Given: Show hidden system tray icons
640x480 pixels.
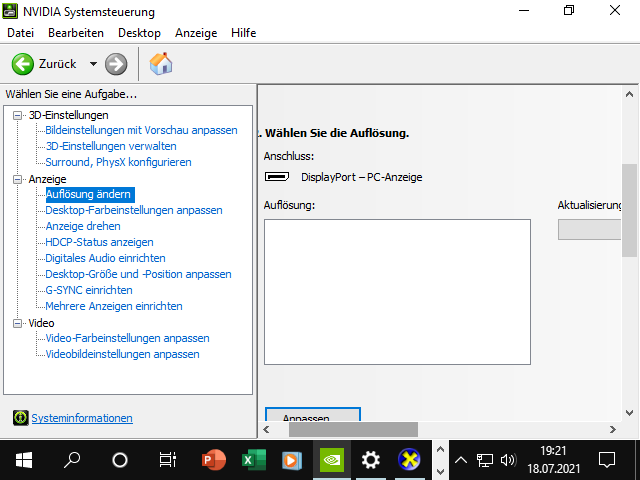Looking at the screenshot, I should point(461,460).
